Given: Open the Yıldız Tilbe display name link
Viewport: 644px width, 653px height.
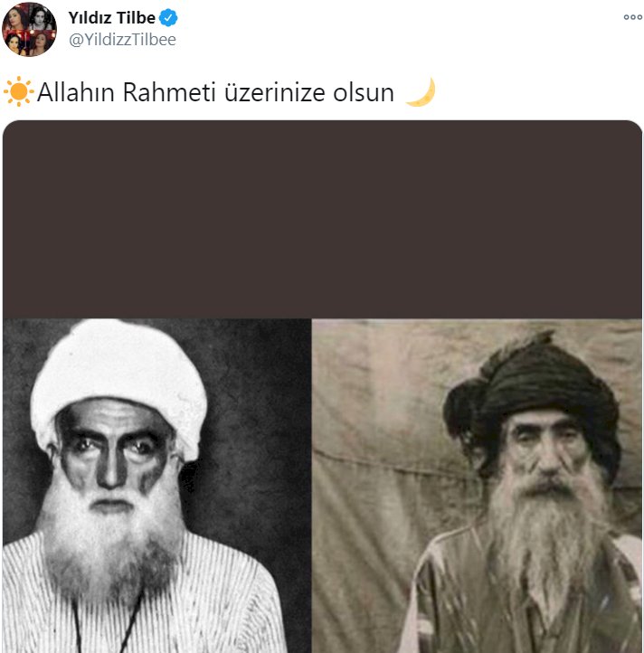Looking at the screenshot, I should click(x=111, y=18).
